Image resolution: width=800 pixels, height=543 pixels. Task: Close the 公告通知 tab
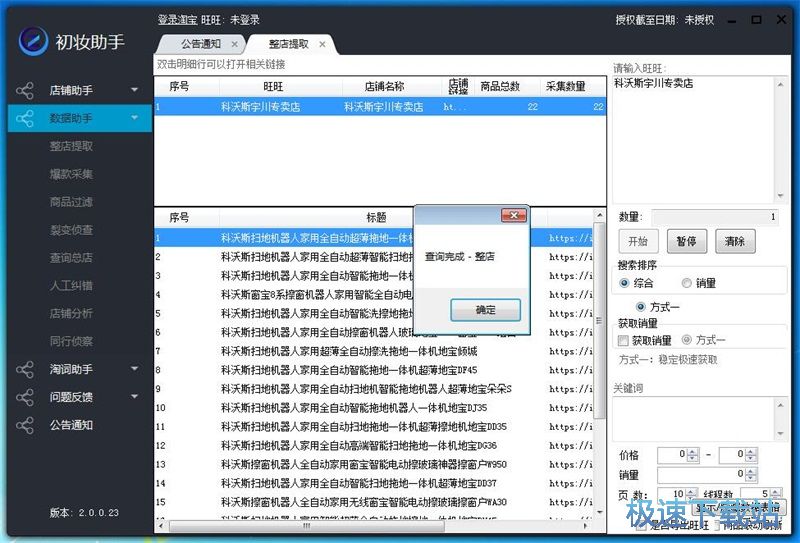[234, 44]
